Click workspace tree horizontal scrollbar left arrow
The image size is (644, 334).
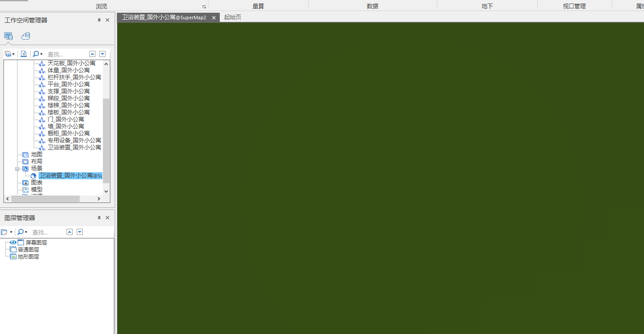[7, 199]
